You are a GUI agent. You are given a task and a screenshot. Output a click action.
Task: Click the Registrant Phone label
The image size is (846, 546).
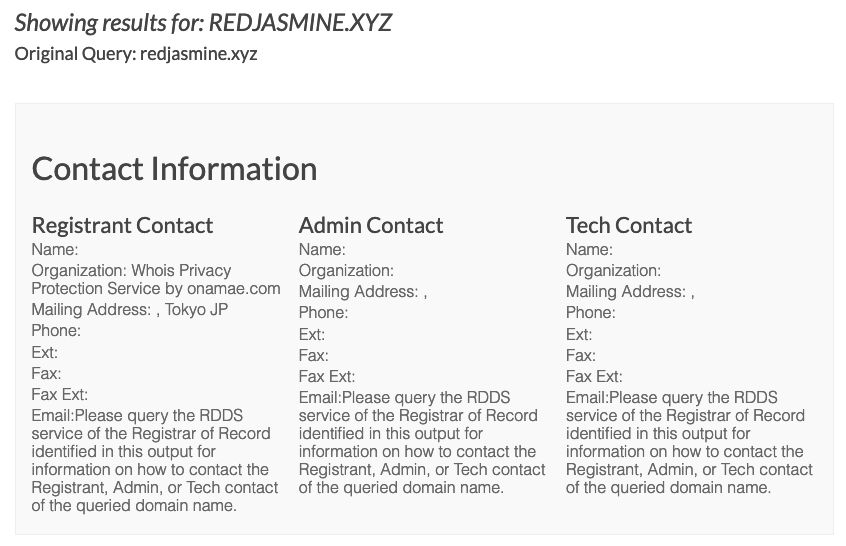pos(56,331)
